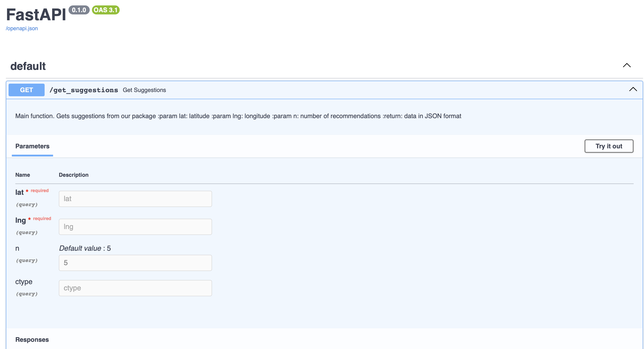
Task: Click the 0.1.0 version badge
Action: click(79, 10)
